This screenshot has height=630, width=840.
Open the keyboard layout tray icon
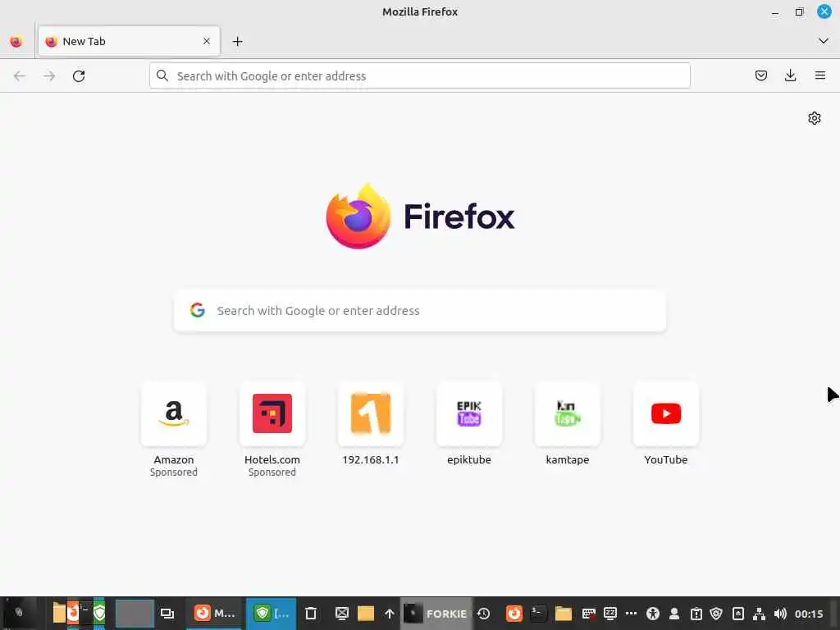coord(589,614)
